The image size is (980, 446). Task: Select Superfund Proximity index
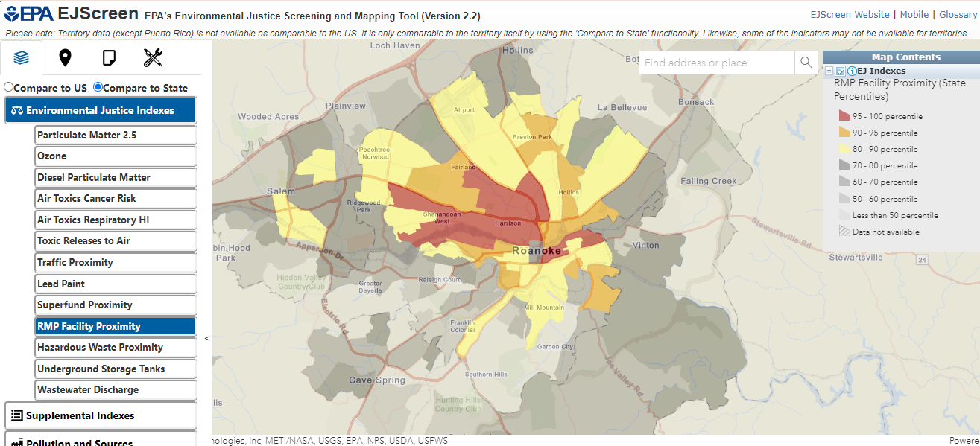click(x=116, y=305)
